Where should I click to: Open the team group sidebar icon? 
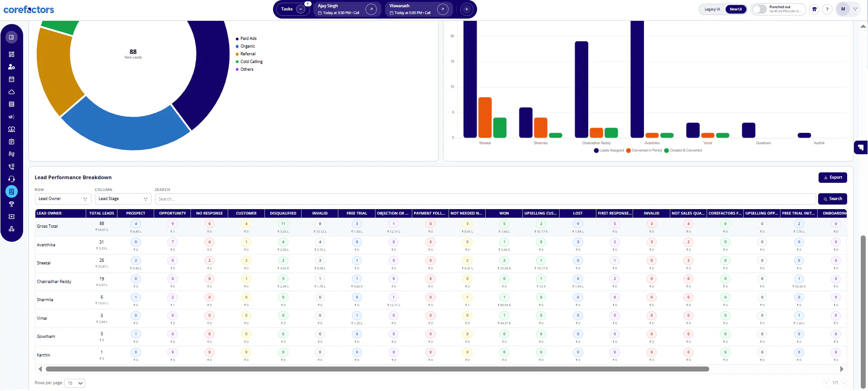point(11,129)
